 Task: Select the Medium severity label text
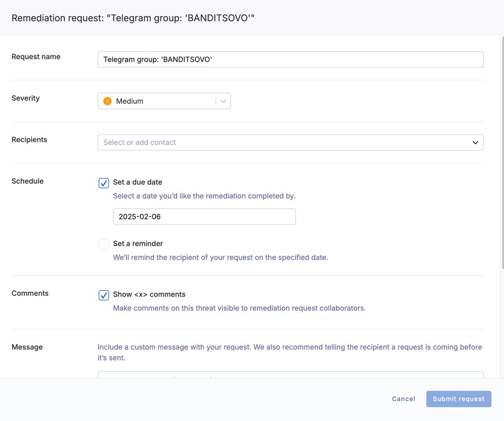tap(129, 101)
